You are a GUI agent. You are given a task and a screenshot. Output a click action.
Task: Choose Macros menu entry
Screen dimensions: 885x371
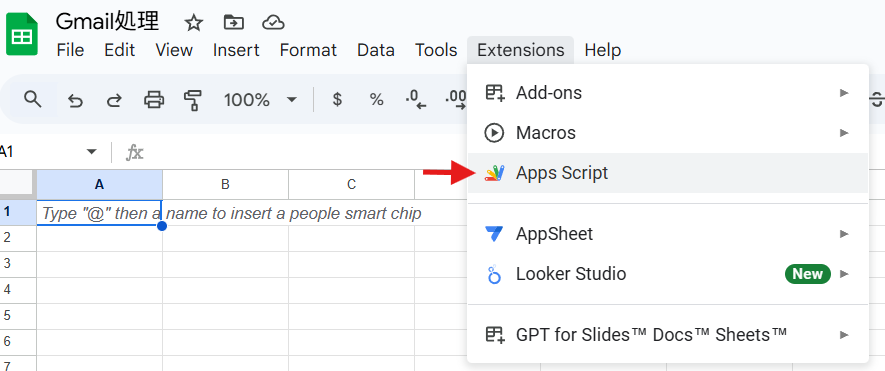click(668, 133)
